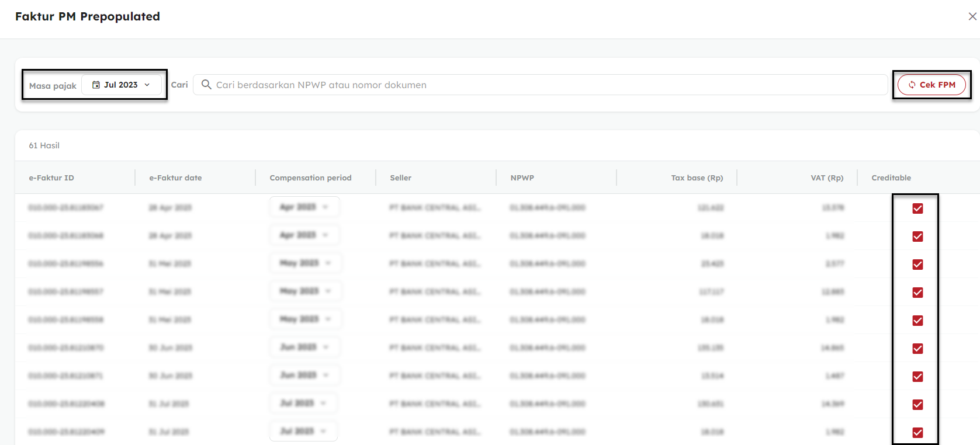Click the Creditable column header
The image size is (980, 445).
click(891, 178)
